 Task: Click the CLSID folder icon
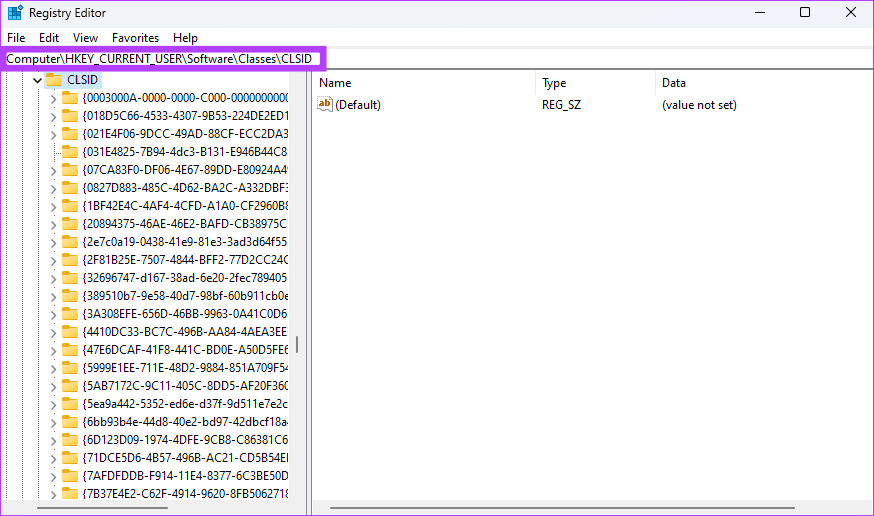(54, 80)
